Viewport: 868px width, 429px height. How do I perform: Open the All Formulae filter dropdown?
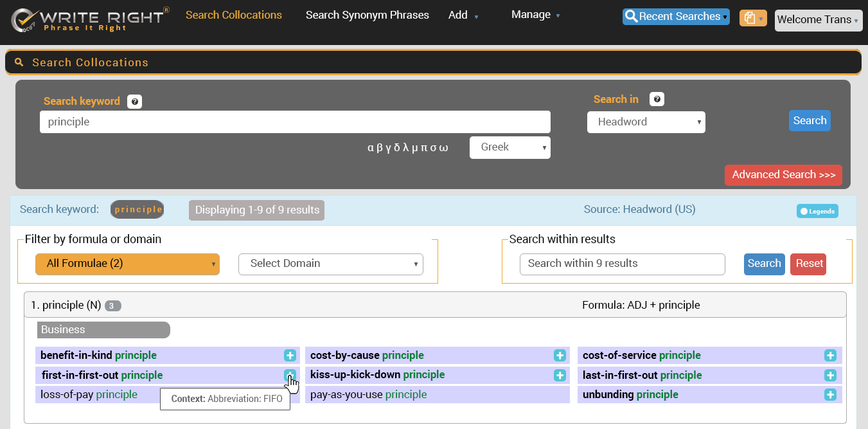pyautogui.click(x=127, y=264)
